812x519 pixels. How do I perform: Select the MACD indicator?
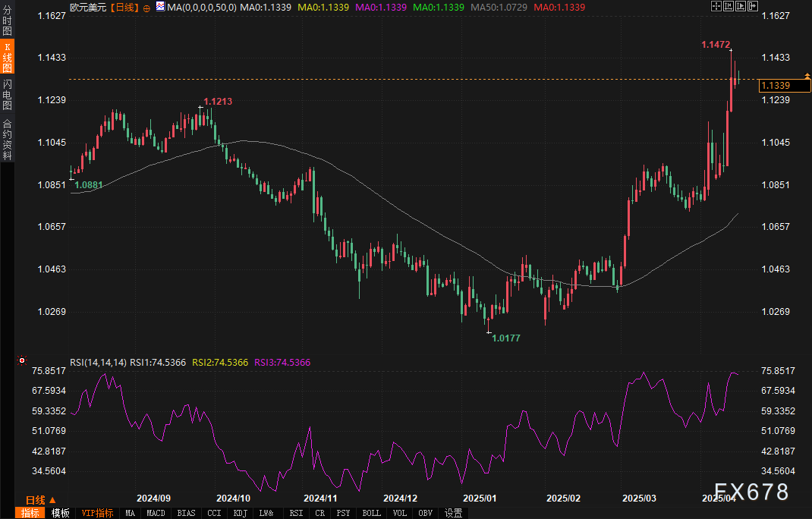(156, 513)
